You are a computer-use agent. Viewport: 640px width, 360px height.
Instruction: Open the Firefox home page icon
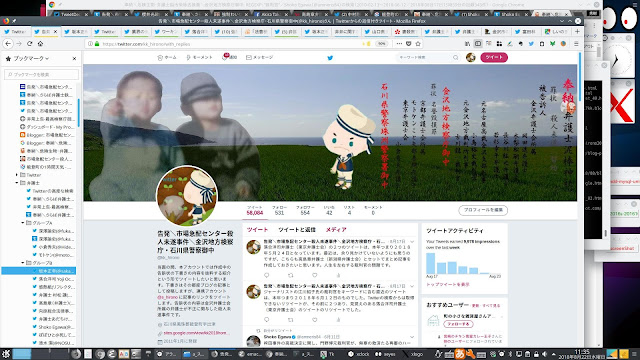point(40,43)
